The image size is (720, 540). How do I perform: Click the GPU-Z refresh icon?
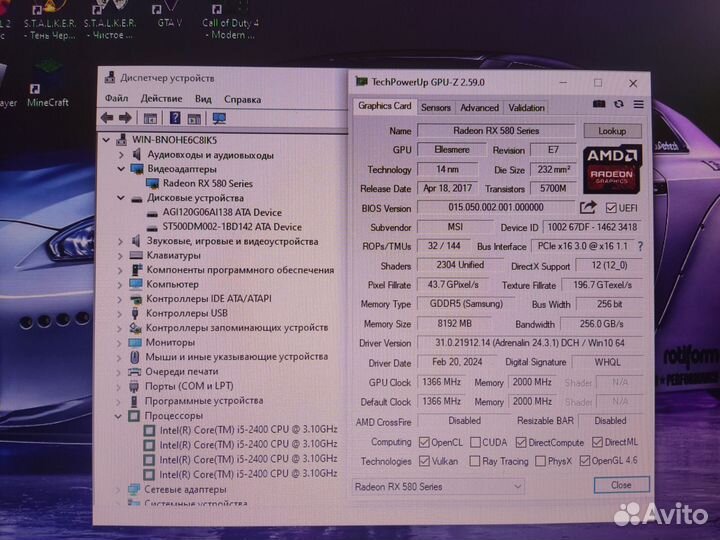click(619, 104)
